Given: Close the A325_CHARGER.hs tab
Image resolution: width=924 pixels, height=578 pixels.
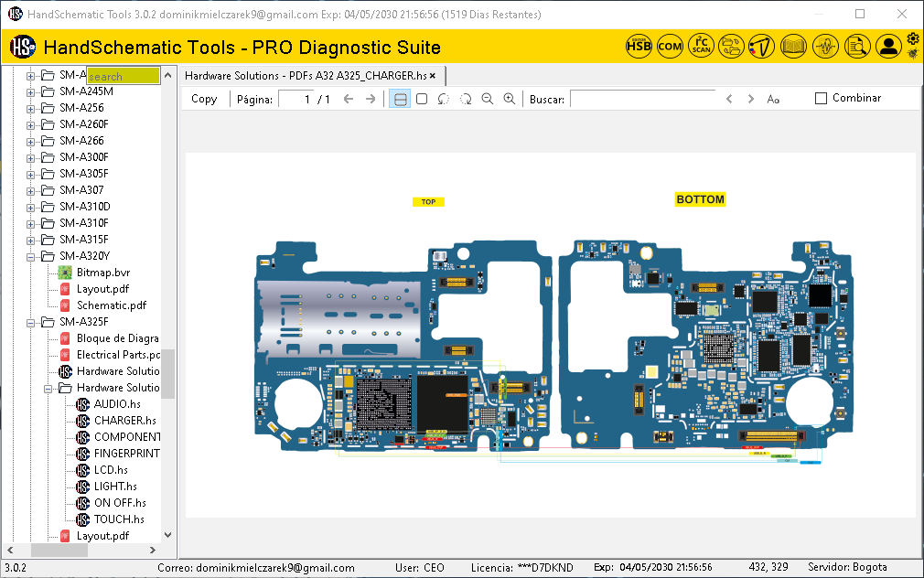Looking at the screenshot, I should (x=433, y=75).
